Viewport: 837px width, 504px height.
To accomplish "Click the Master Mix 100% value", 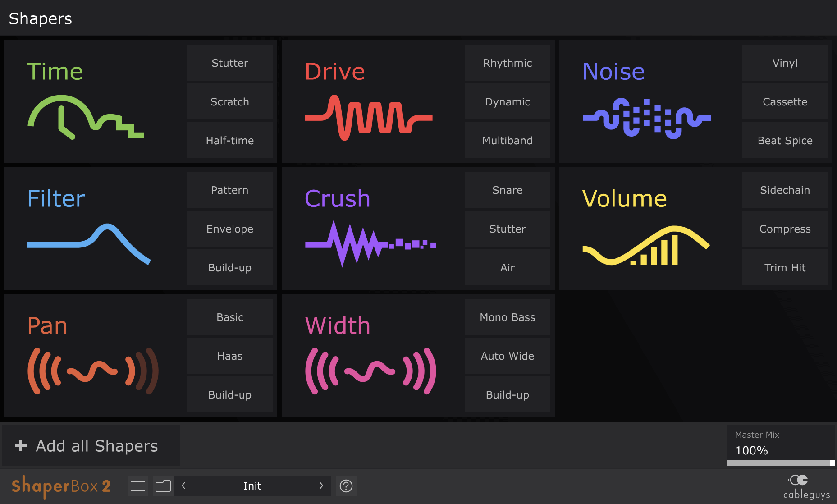I will [751, 450].
